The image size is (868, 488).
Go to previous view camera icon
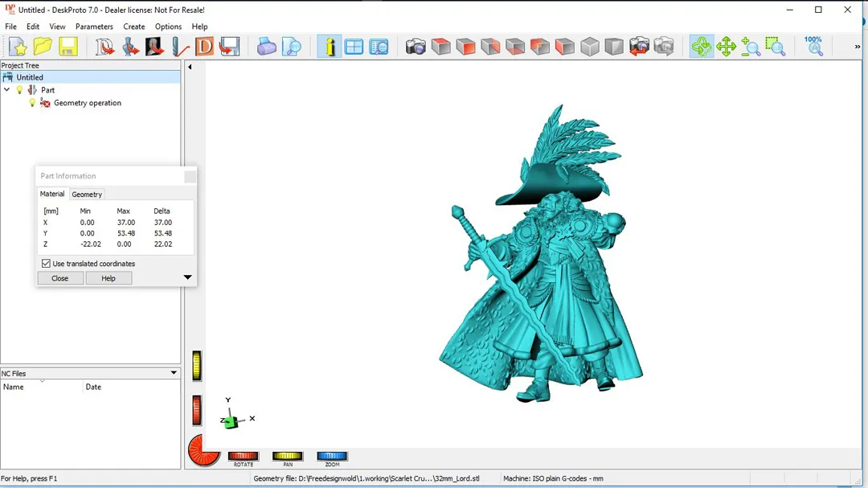(x=639, y=47)
